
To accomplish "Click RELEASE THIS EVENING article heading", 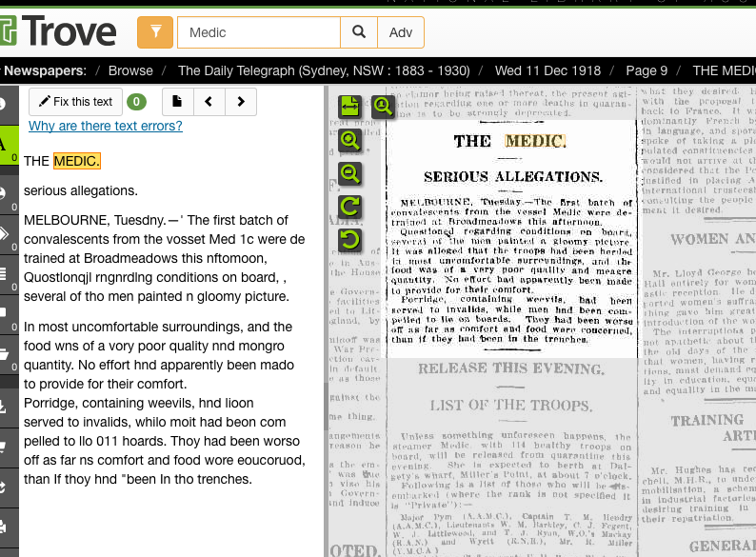I will point(511,368).
